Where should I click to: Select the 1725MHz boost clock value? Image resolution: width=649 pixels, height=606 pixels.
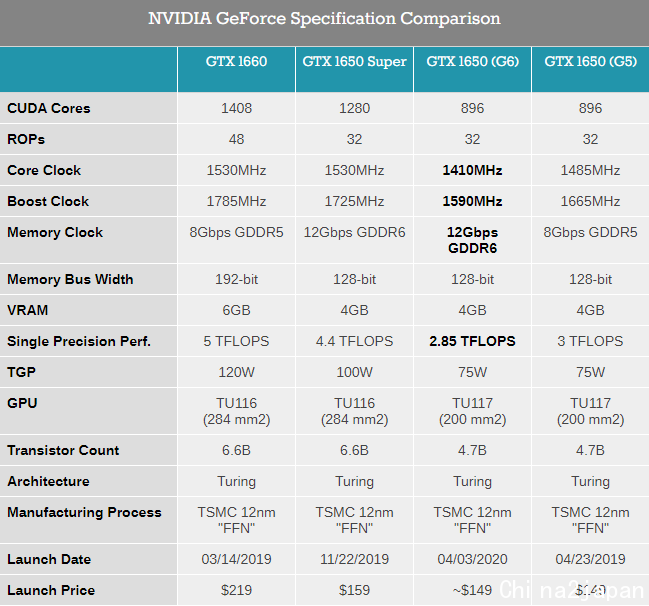(354, 201)
